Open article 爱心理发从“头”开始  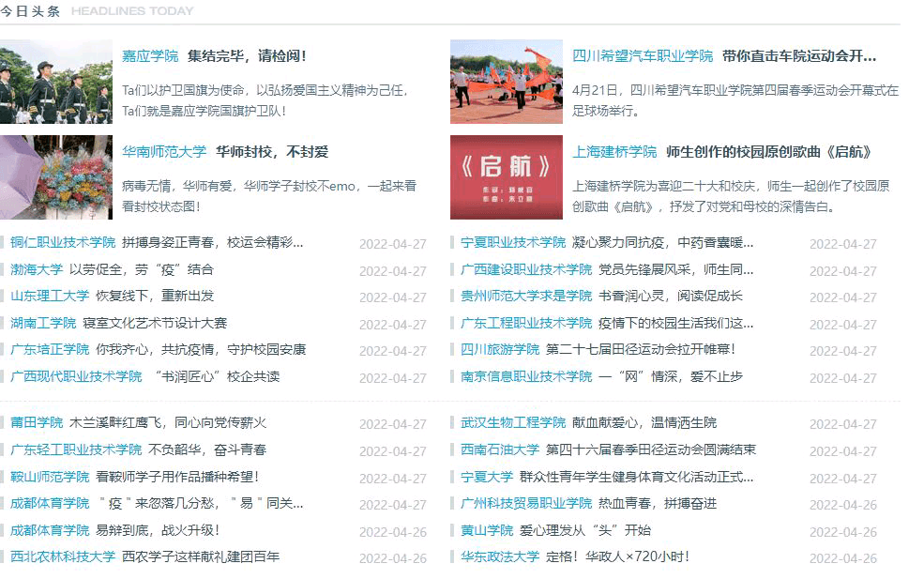[585, 530]
